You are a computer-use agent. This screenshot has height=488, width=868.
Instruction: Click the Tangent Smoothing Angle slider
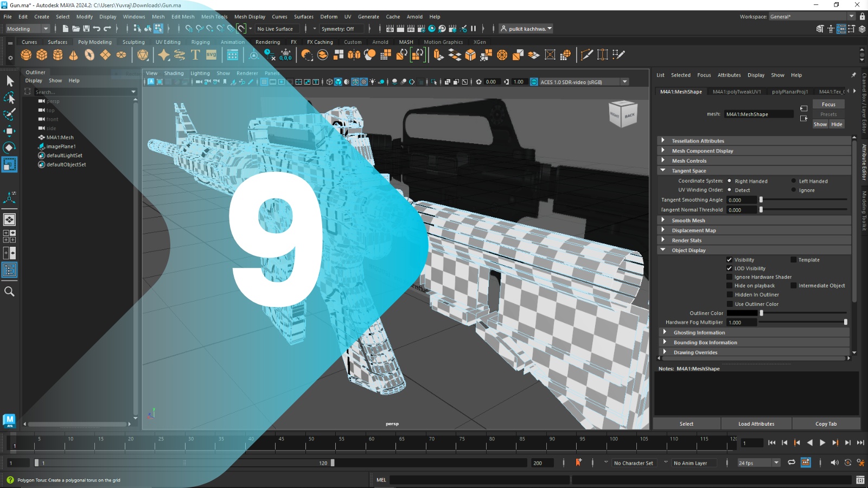click(803, 200)
